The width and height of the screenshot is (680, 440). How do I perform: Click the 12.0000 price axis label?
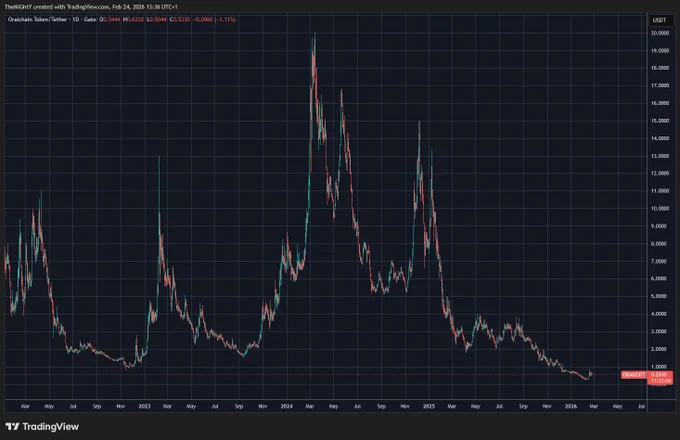[x=660, y=173]
